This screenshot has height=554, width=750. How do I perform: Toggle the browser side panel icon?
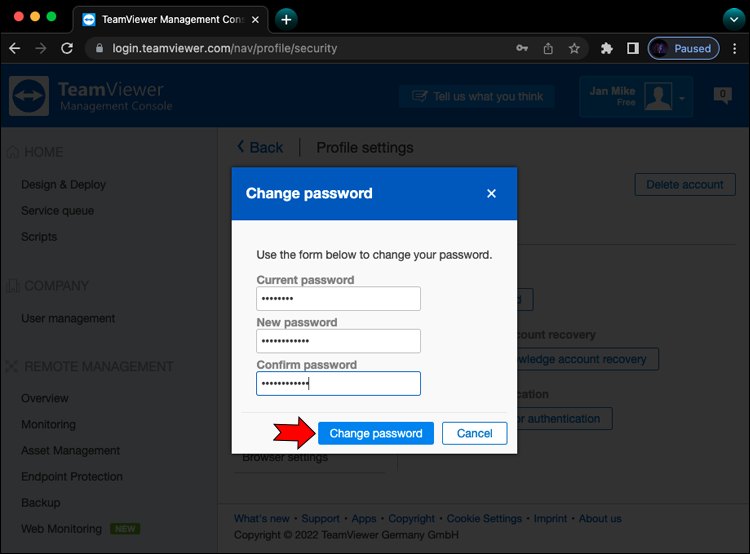(x=632, y=48)
